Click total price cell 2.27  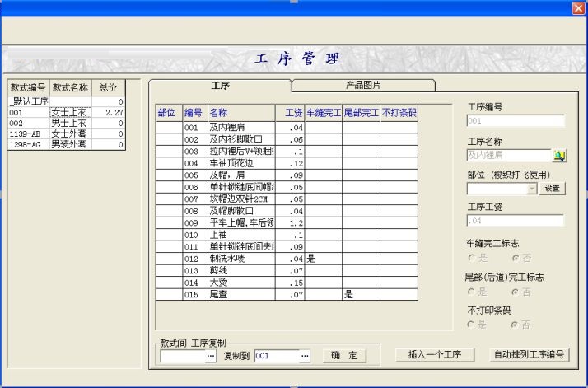109,112
